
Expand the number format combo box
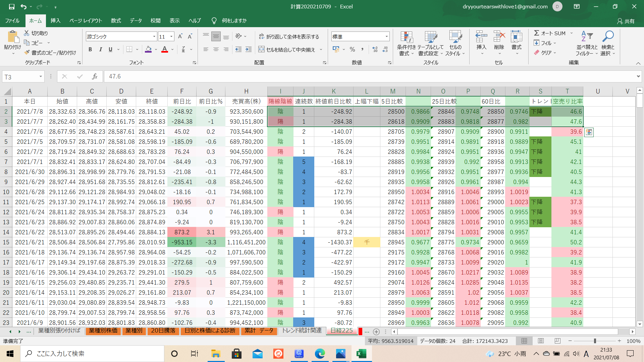pyautogui.click(x=386, y=37)
